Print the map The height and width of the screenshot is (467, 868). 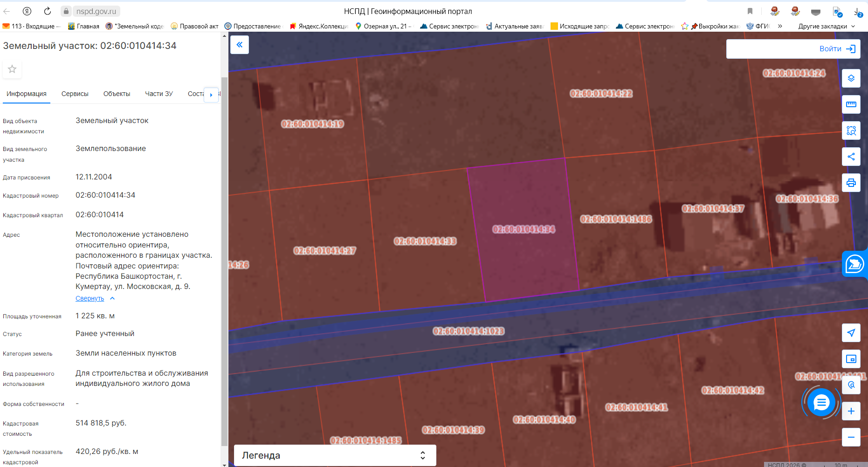(x=851, y=183)
